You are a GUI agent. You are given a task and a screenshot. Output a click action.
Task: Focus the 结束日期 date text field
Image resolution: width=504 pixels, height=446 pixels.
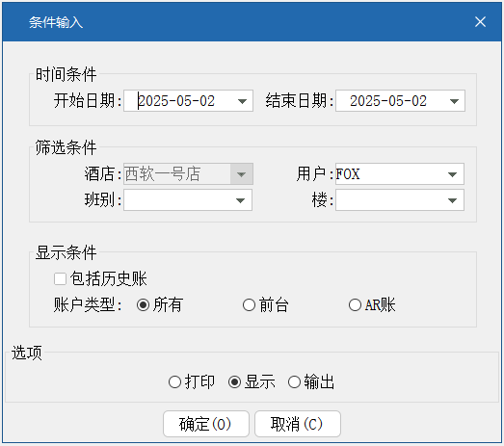pyautogui.click(x=391, y=101)
